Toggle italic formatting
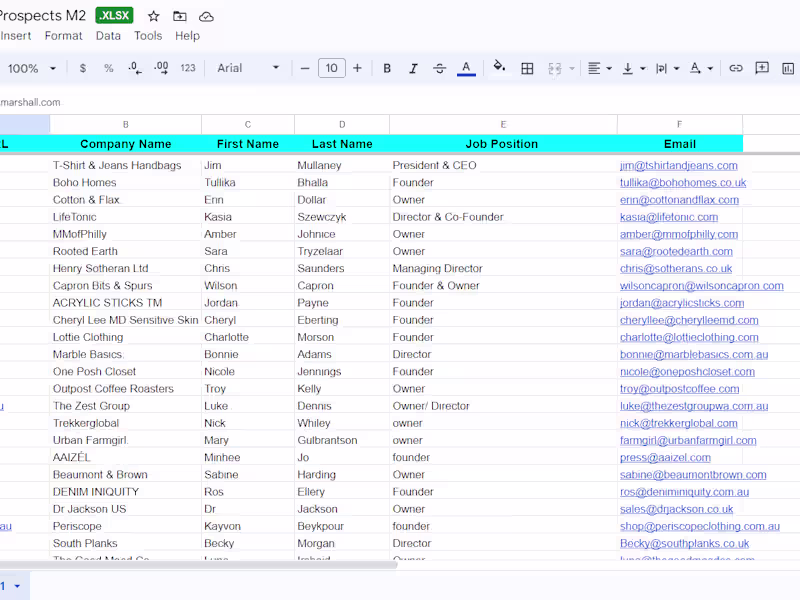 click(x=413, y=68)
